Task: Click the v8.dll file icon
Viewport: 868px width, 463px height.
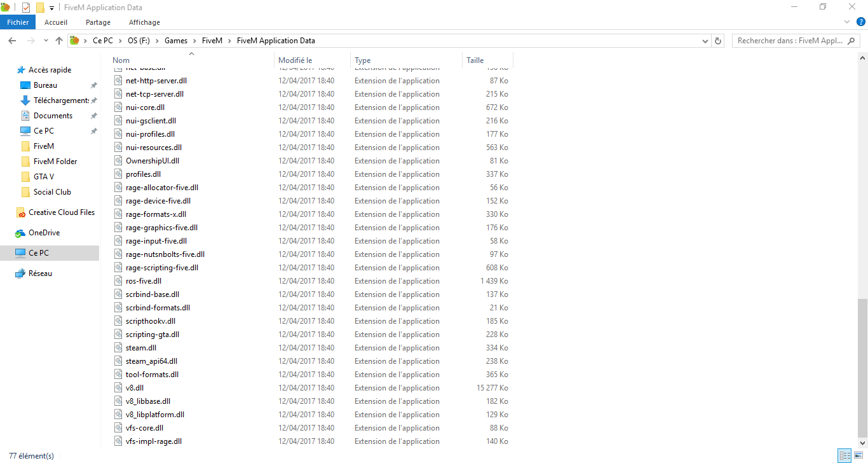Action: [118, 388]
